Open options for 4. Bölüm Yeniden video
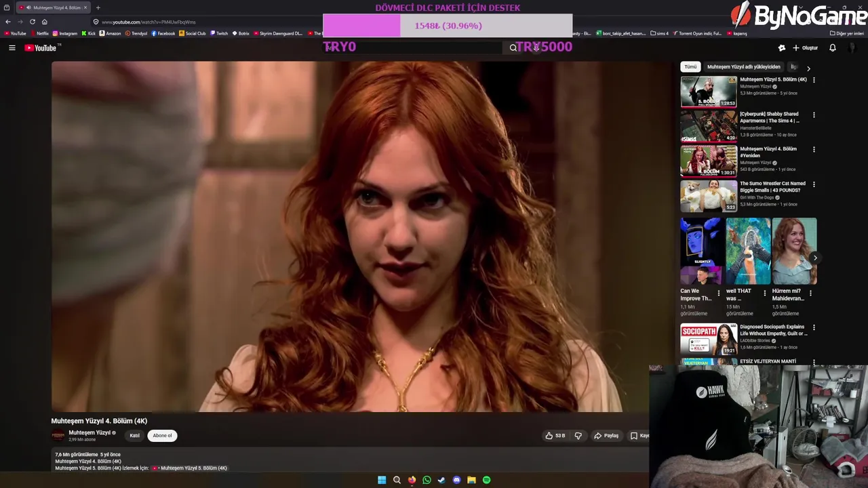Viewport: 868px width, 488px height. (x=814, y=149)
